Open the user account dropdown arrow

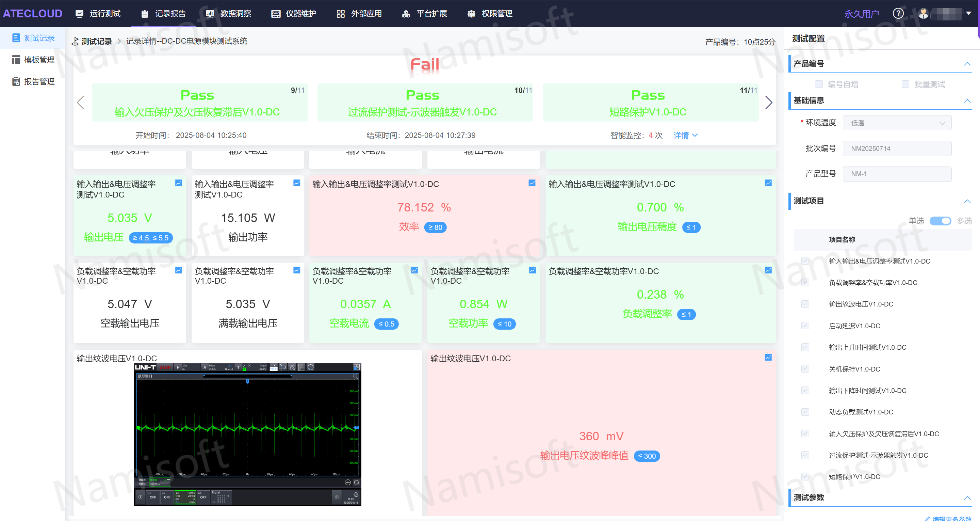[968, 13]
